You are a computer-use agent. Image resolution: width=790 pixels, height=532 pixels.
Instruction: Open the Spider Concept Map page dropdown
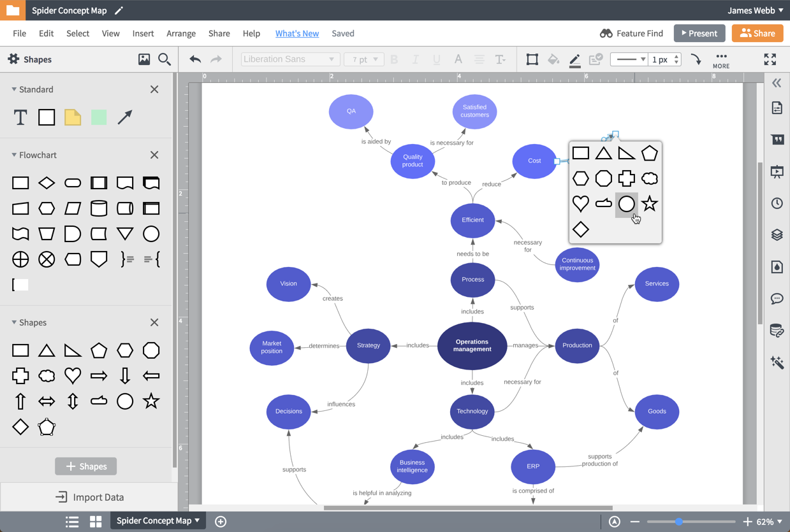click(157, 521)
